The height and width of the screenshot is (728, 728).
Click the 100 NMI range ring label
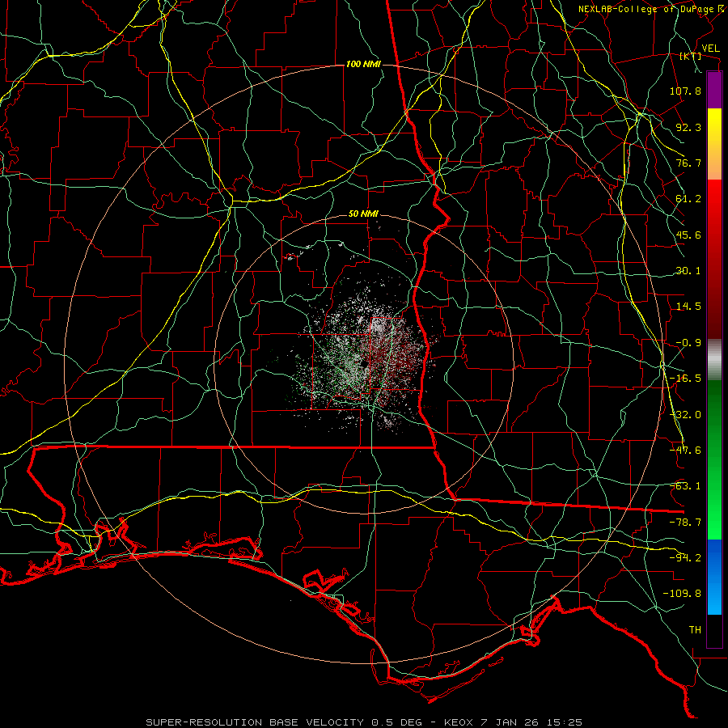[x=363, y=64]
